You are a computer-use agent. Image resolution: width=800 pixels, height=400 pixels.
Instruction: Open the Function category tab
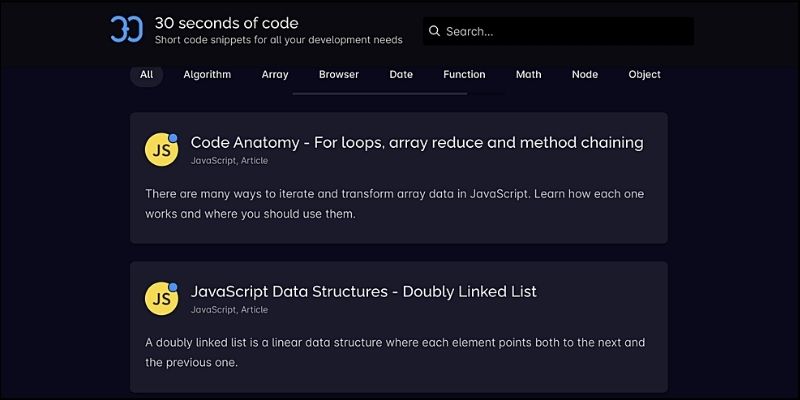[464, 74]
